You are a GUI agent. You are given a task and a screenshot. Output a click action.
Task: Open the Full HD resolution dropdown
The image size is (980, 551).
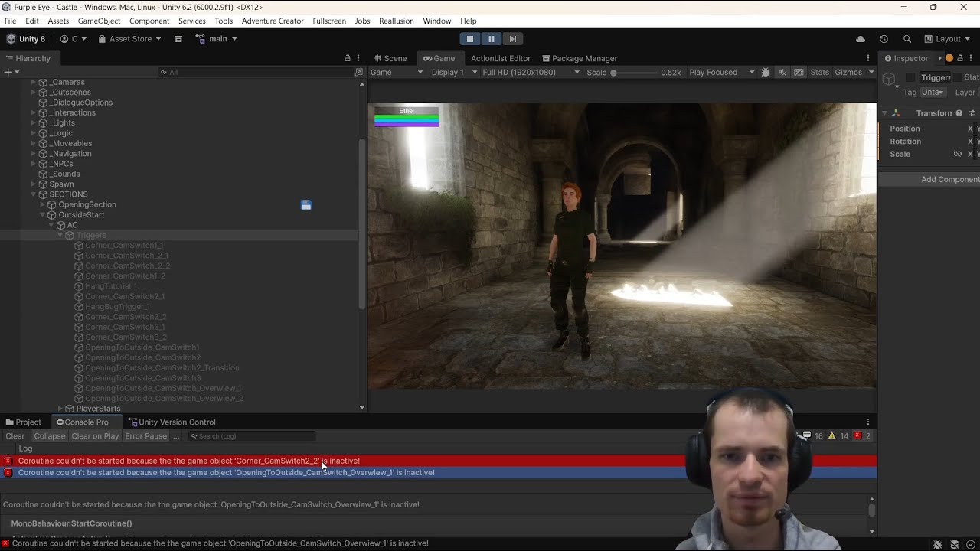(531, 72)
